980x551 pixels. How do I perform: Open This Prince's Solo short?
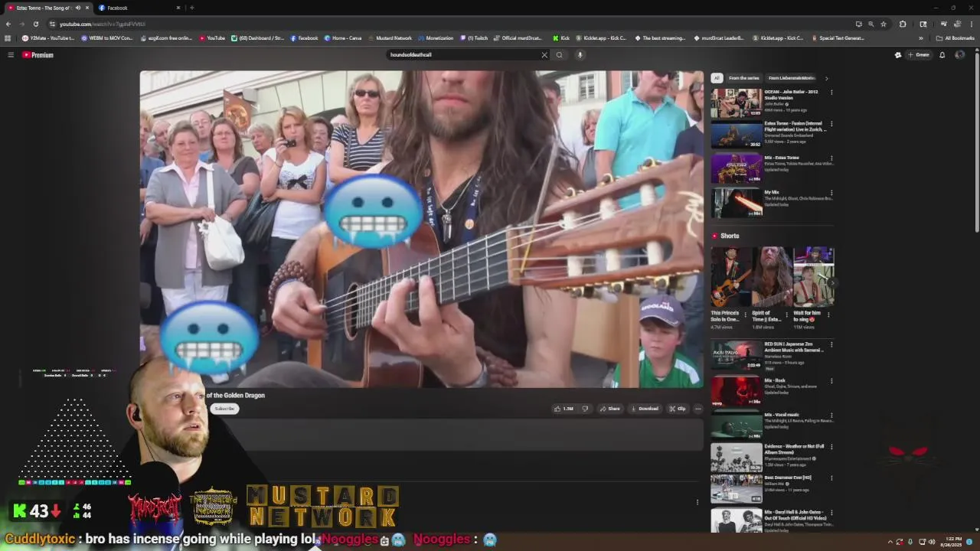point(731,276)
